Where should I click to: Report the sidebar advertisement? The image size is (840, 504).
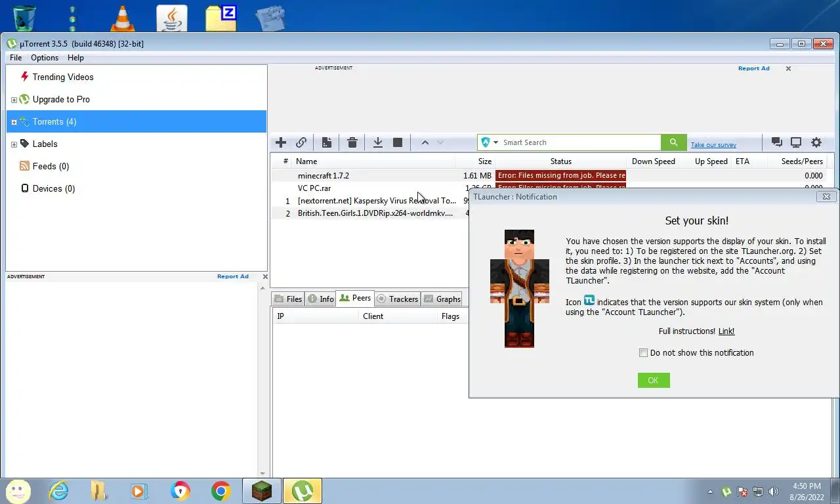(x=233, y=276)
